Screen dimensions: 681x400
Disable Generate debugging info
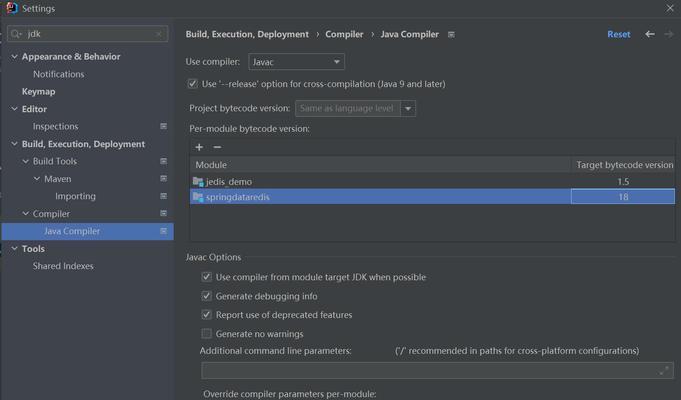point(206,296)
